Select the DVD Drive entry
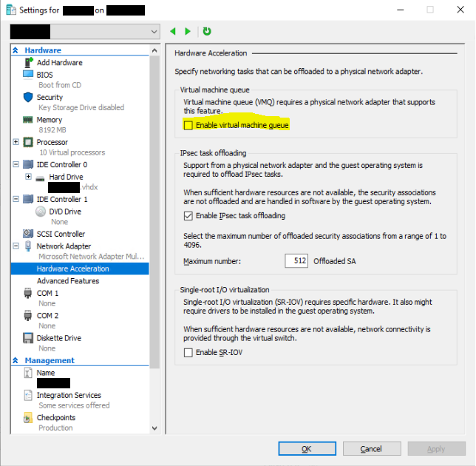Viewport: 476px width, 466px height. click(65, 212)
